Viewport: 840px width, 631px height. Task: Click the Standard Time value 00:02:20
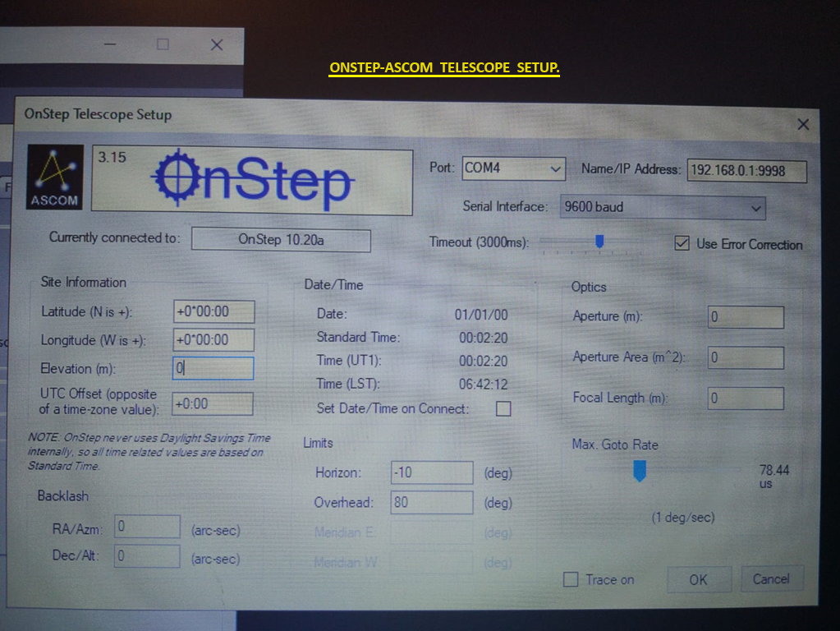[483, 339]
